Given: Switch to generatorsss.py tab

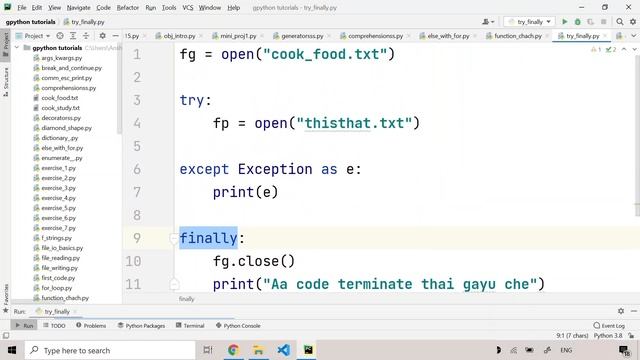Looking at the screenshot, I should [x=302, y=36].
